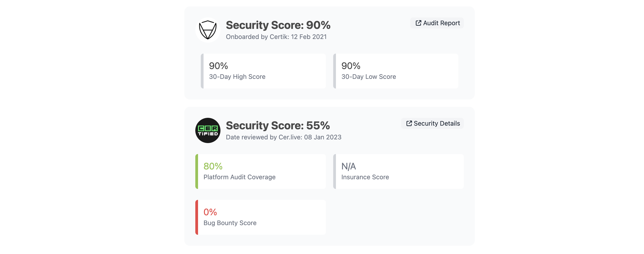Screen dimensions: 644x254
Task: Click the Onboarded by Certik date text
Action: point(276,37)
